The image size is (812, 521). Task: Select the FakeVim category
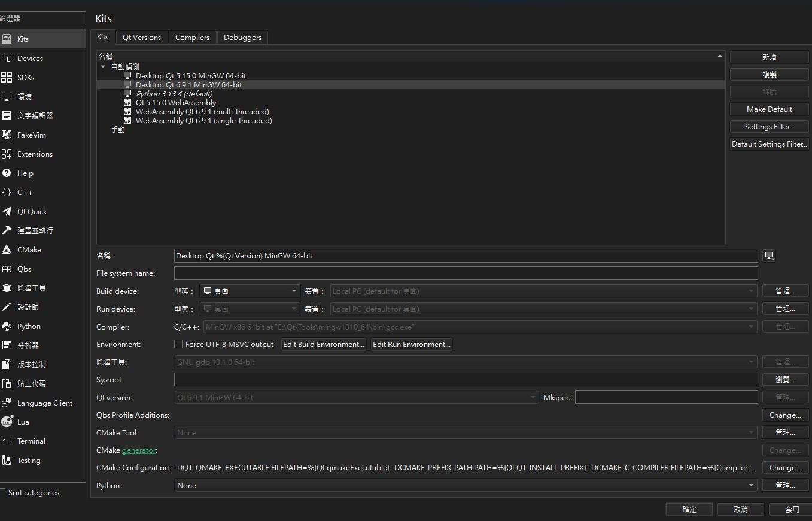[x=42, y=135]
